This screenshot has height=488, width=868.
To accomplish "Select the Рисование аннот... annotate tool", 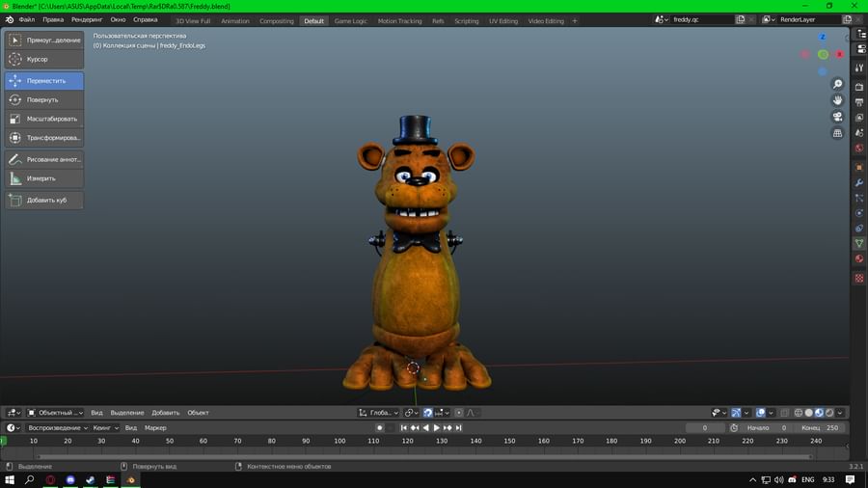I will (44, 159).
